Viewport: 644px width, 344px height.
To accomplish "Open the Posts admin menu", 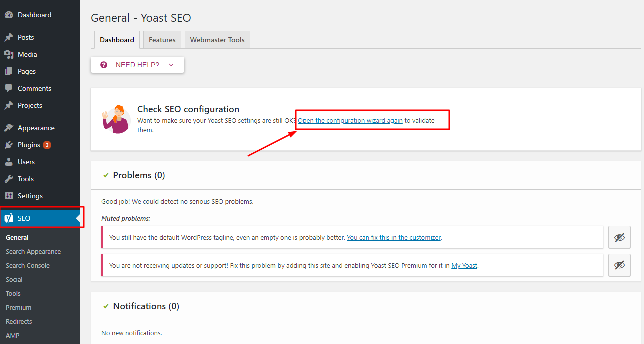I will [40, 37].
